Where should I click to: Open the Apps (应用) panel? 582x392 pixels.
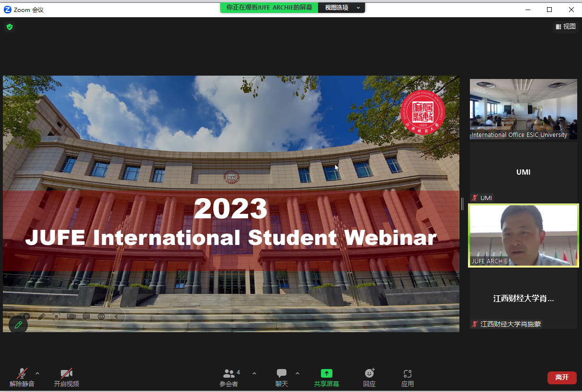pyautogui.click(x=407, y=377)
